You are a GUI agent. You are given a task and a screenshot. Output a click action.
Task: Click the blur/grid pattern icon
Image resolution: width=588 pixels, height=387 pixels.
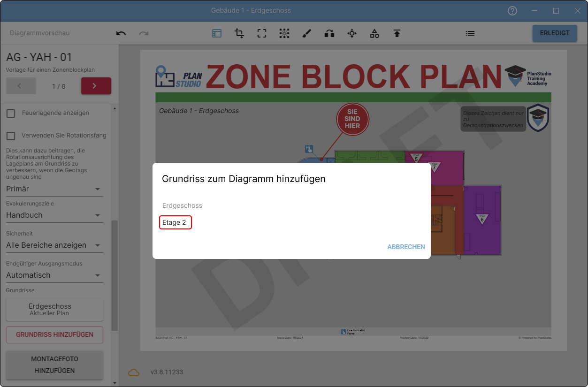click(284, 33)
